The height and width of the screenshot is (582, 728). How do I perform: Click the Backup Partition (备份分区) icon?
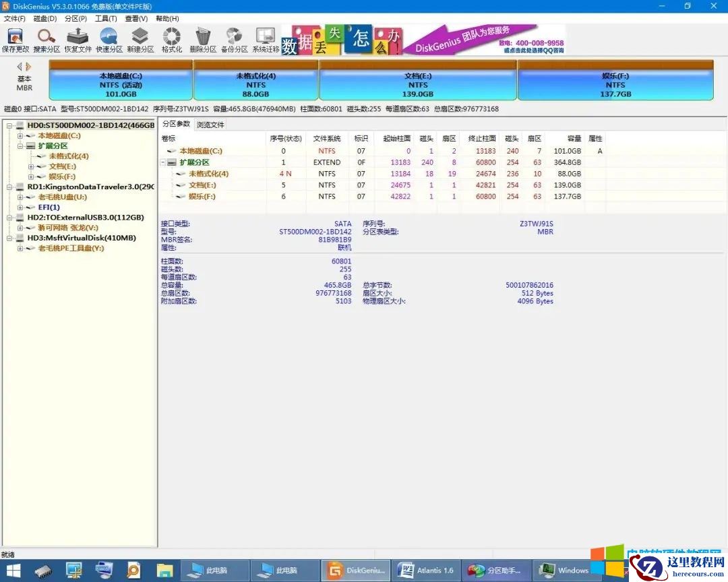tap(234, 40)
